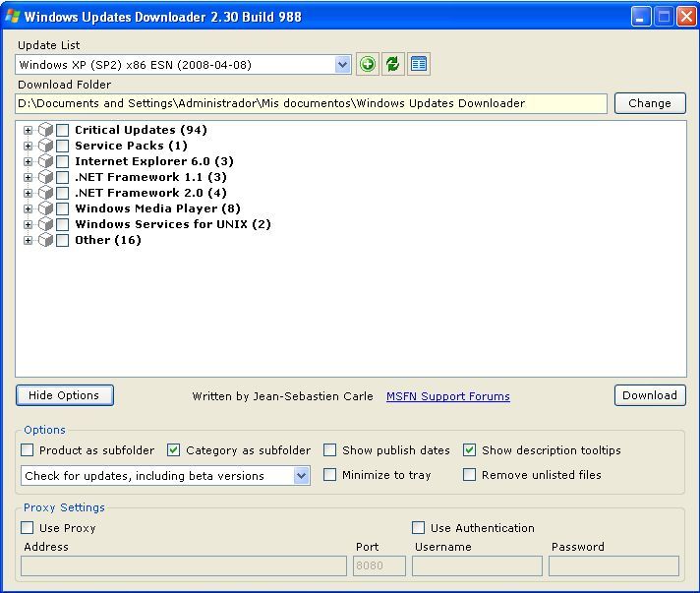Image resolution: width=700 pixels, height=593 pixels.
Task: Expand the Windows Media Player node
Action: [29, 209]
